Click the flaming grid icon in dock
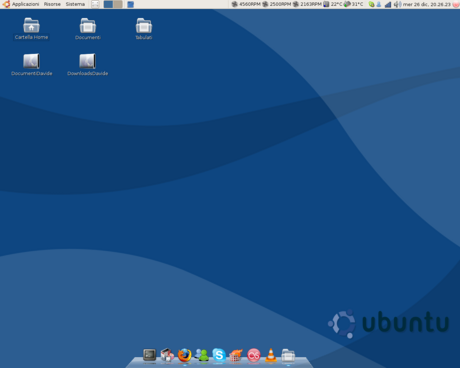 click(236, 355)
